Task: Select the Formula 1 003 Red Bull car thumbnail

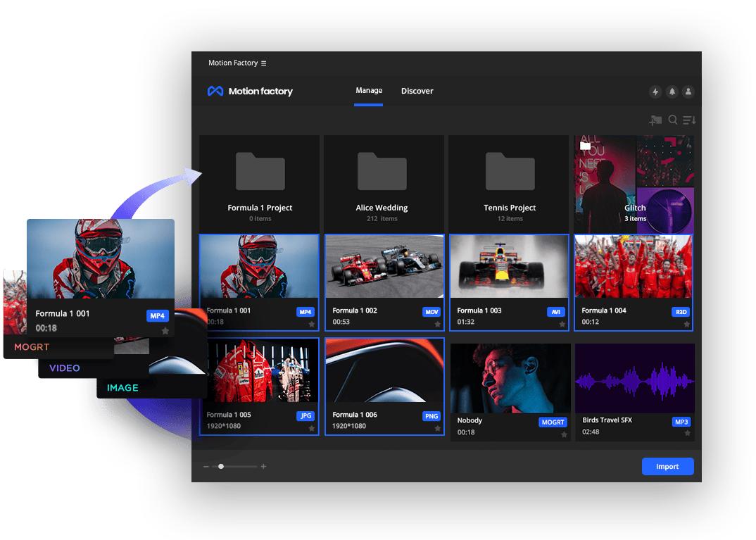Action: [x=509, y=267]
